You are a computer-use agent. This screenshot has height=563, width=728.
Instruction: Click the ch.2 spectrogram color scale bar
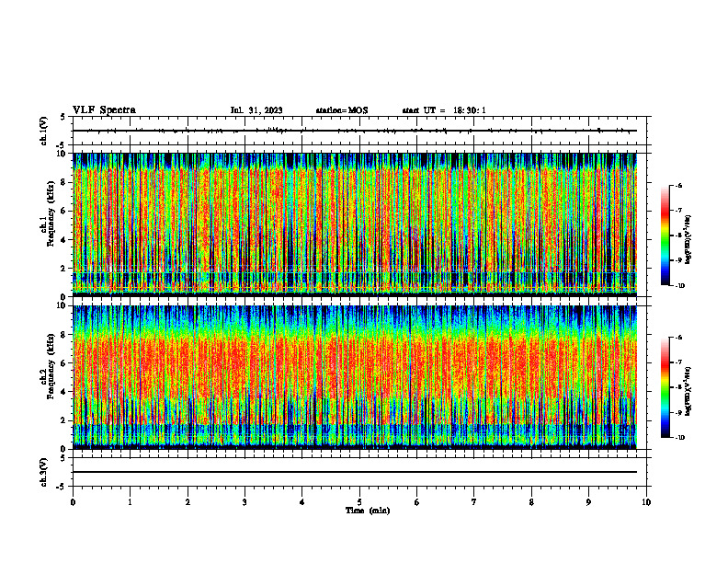click(665, 387)
